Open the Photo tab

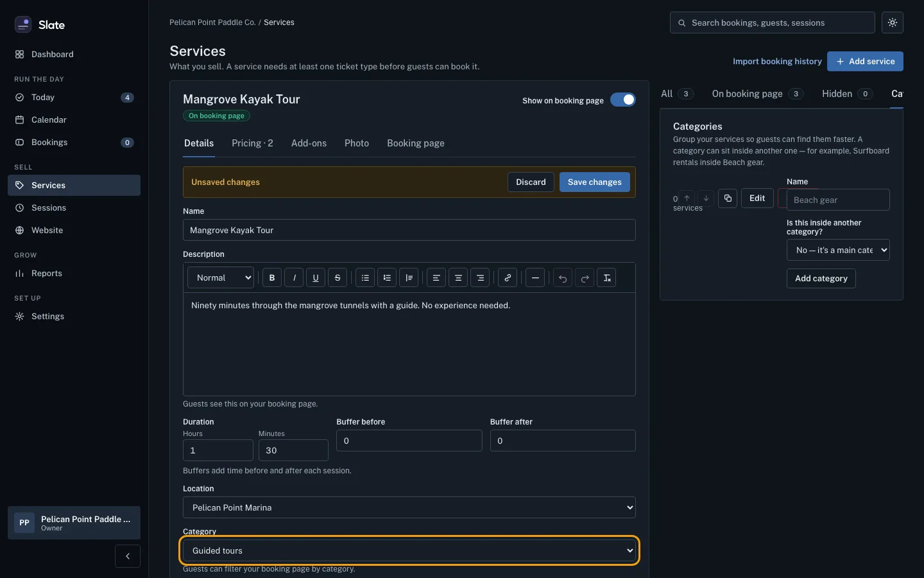[357, 143]
